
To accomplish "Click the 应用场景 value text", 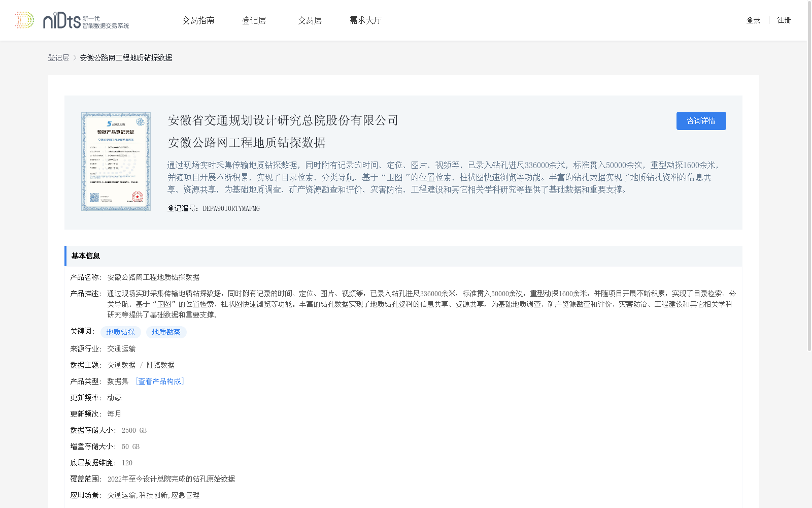I will coord(153,495).
